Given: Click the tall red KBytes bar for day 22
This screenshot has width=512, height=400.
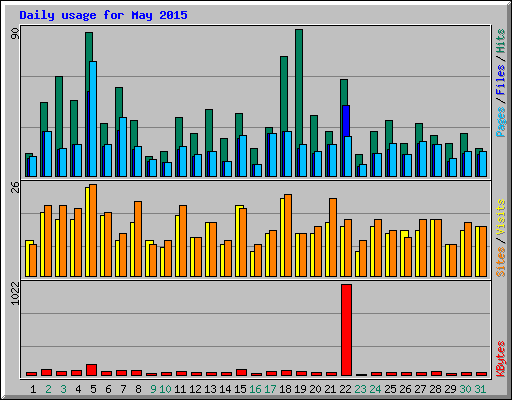Looking at the screenshot, I should coord(346,330).
